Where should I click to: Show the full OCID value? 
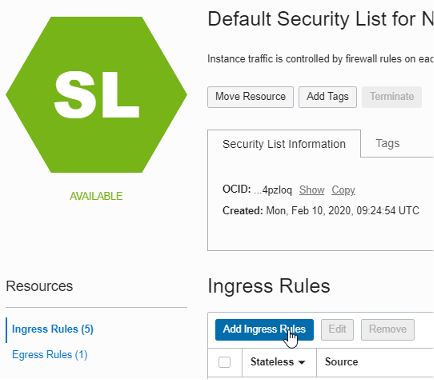312,190
